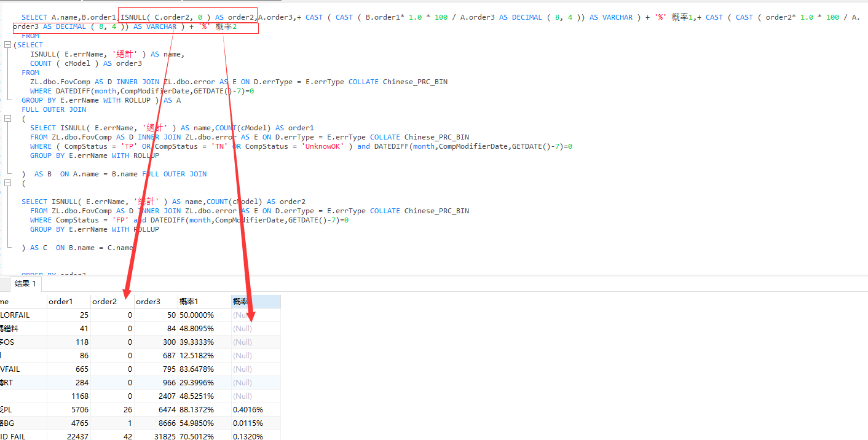
Task: Select the order3 column header
Action: [x=156, y=301]
